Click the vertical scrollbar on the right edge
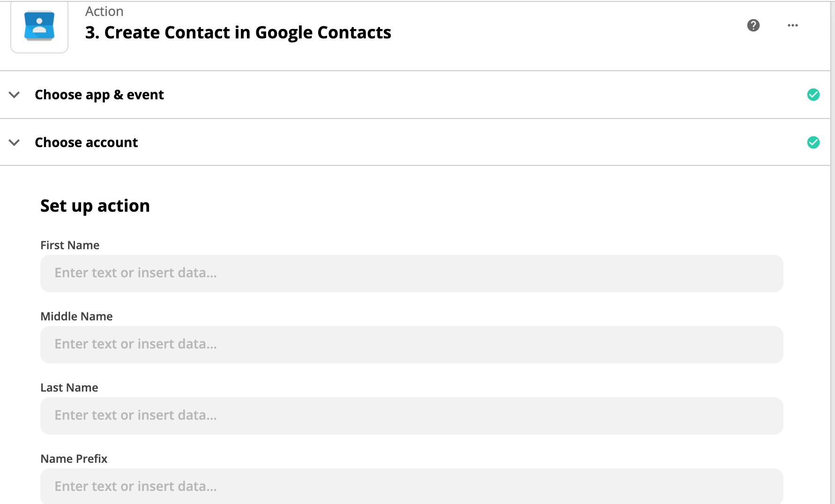The height and width of the screenshot is (504, 835). tap(833, 252)
